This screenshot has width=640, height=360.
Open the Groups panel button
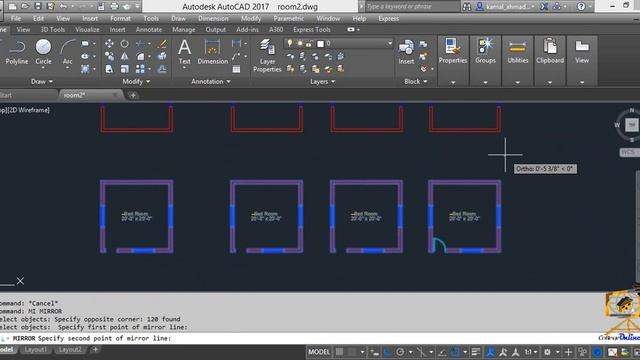point(485,51)
